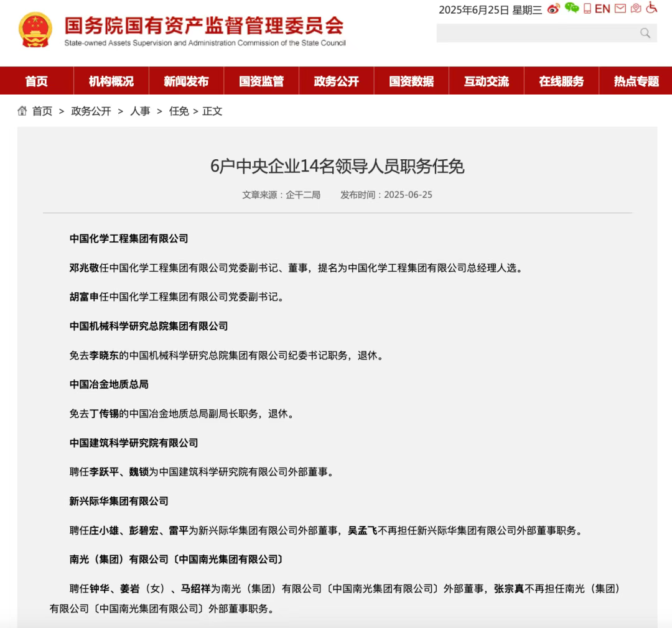The height and width of the screenshot is (628, 672).
Task: Click the name 魏锁 in the article
Action: pyautogui.click(x=139, y=472)
